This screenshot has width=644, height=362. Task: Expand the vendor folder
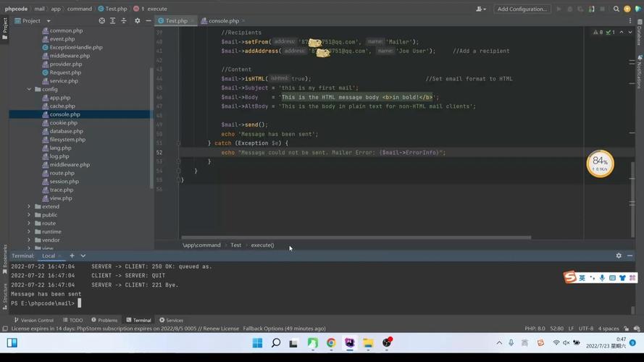(29, 240)
